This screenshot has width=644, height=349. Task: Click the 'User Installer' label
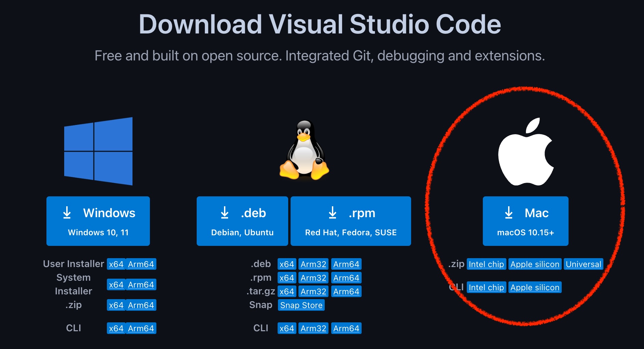73,264
